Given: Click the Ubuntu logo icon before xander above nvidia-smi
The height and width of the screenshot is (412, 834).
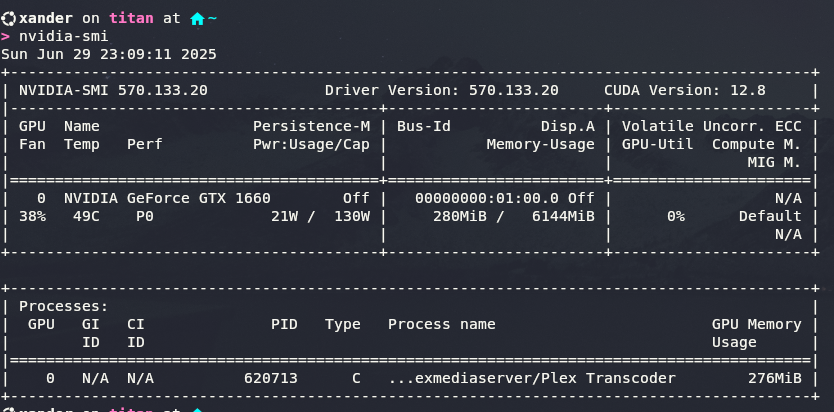Looking at the screenshot, I should coord(9,19).
